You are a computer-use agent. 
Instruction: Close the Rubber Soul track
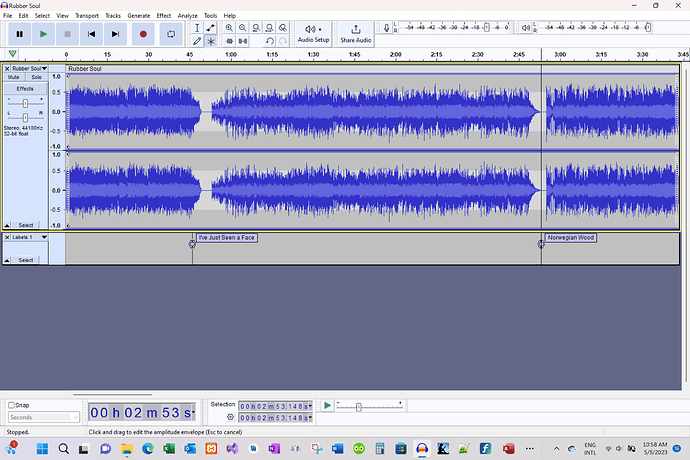[x=7, y=69]
